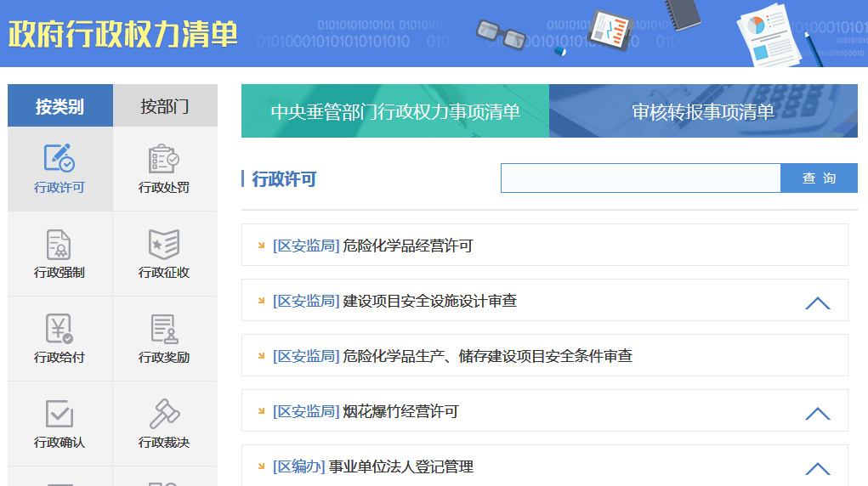This screenshot has height=486, width=868.
Task: Click the orange arrow beside 烟花爆竹经营许可
Action: click(261, 410)
